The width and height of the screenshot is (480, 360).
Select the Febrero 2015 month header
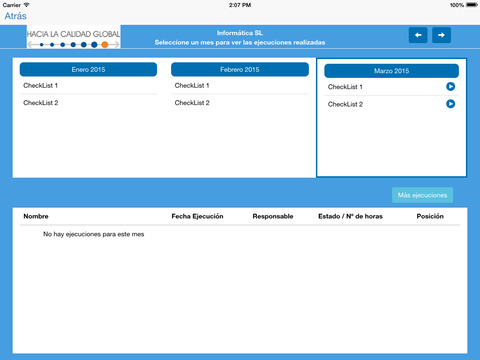pos(240,69)
